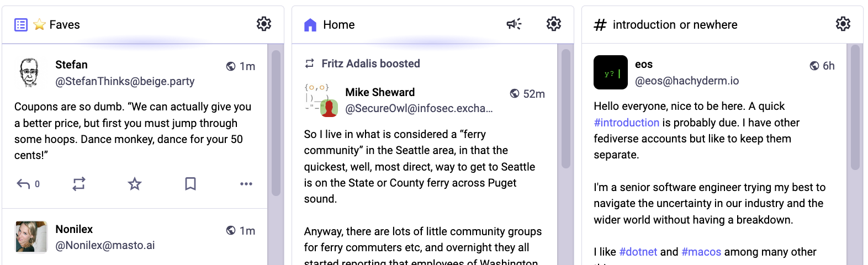The image size is (868, 265).
Task: Bookmark Stefan's coupons post
Action: [x=190, y=184]
